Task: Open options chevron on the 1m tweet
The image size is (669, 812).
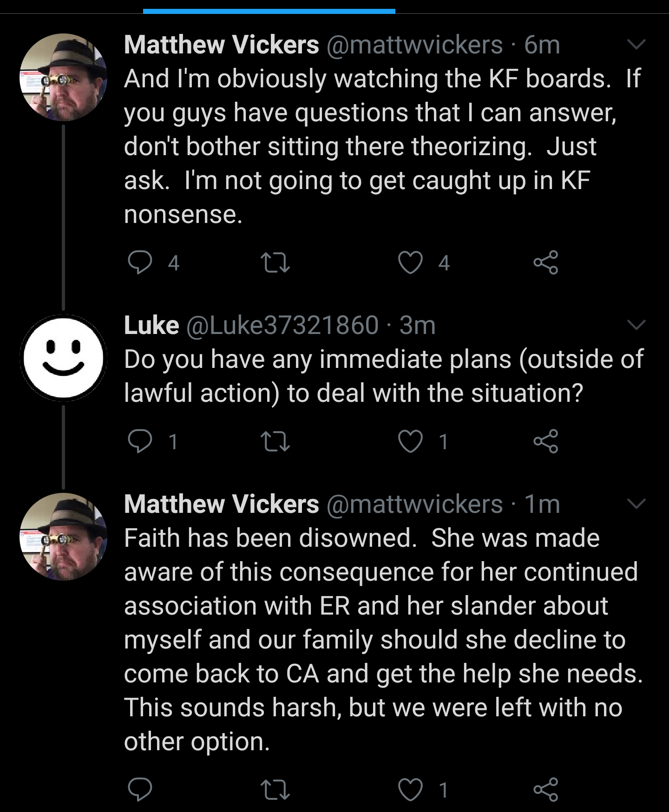Action: pyautogui.click(x=636, y=504)
